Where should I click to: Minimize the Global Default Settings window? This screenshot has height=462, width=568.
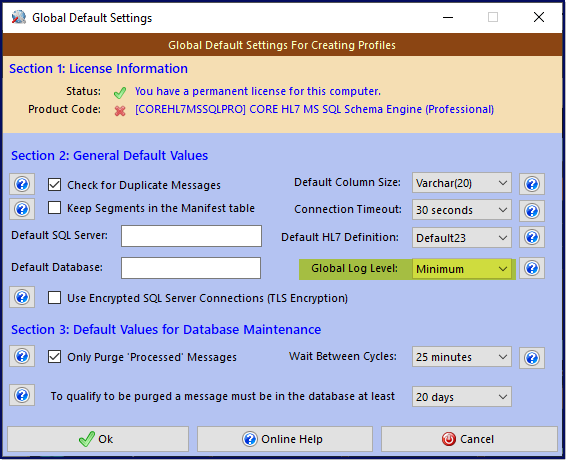coord(448,17)
